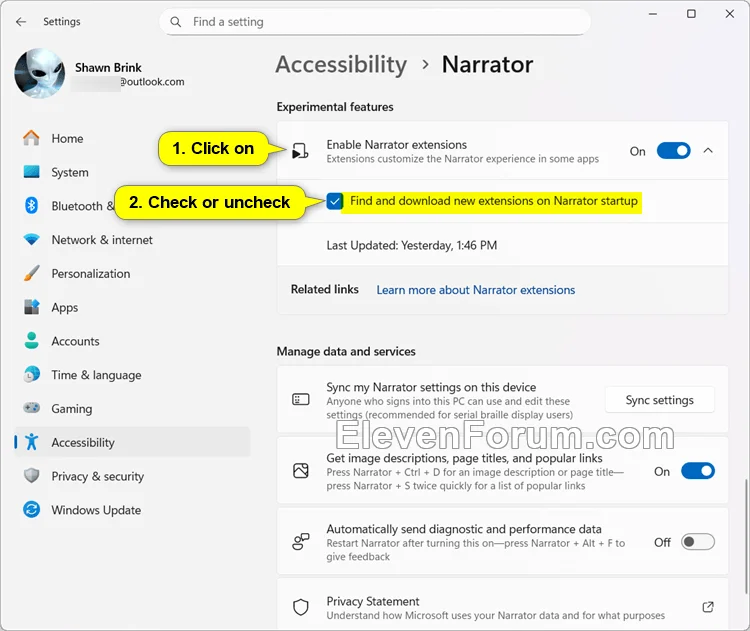Click the search magnifier icon
The width and height of the screenshot is (750, 631).
(176, 22)
